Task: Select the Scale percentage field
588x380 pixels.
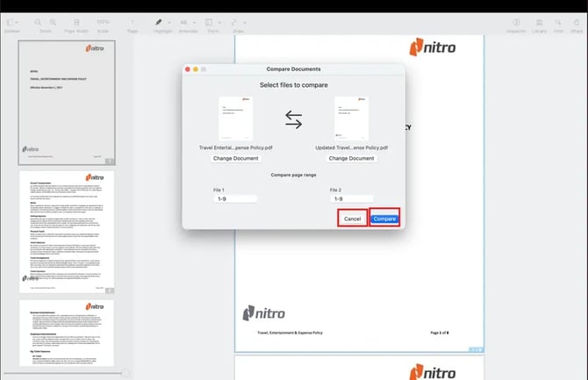Action: [x=103, y=23]
